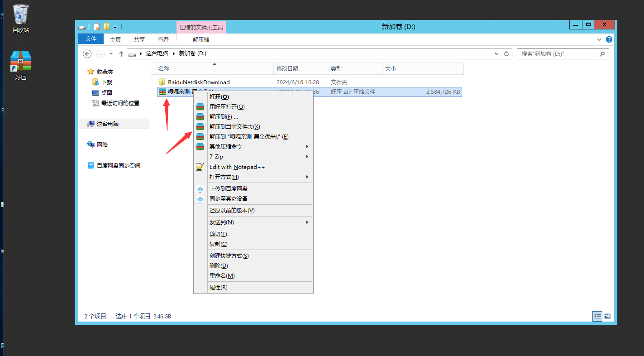Go back using the Back arrow
This screenshot has width=644, height=356.
pos(87,53)
